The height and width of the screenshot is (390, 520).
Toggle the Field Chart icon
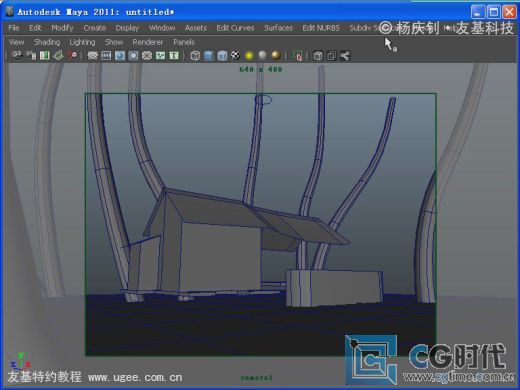pyautogui.click(x=147, y=55)
